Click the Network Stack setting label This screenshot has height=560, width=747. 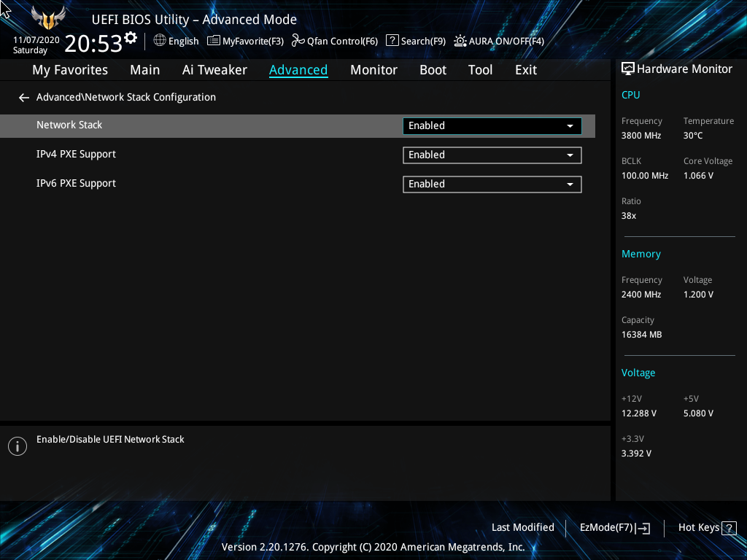pos(69,125)
